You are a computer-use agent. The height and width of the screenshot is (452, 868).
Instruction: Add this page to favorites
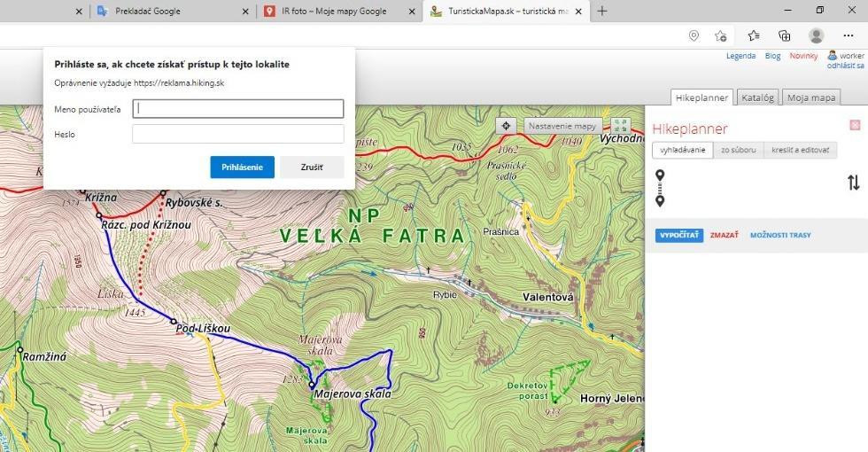pos(721,35)
